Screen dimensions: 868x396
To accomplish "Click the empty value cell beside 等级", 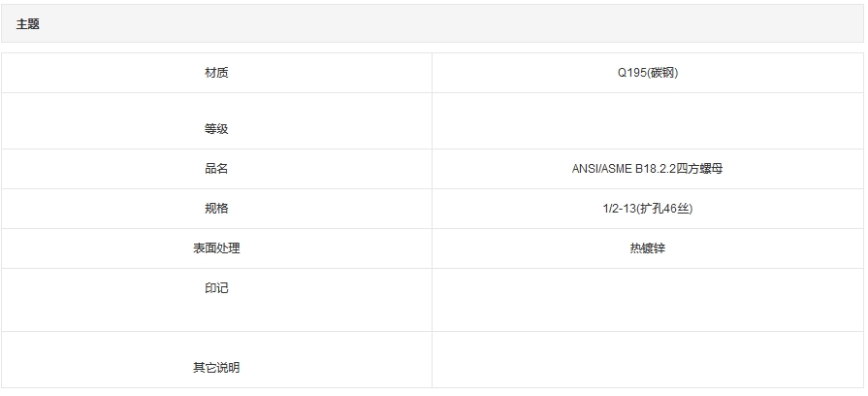I will coord(647,121).
